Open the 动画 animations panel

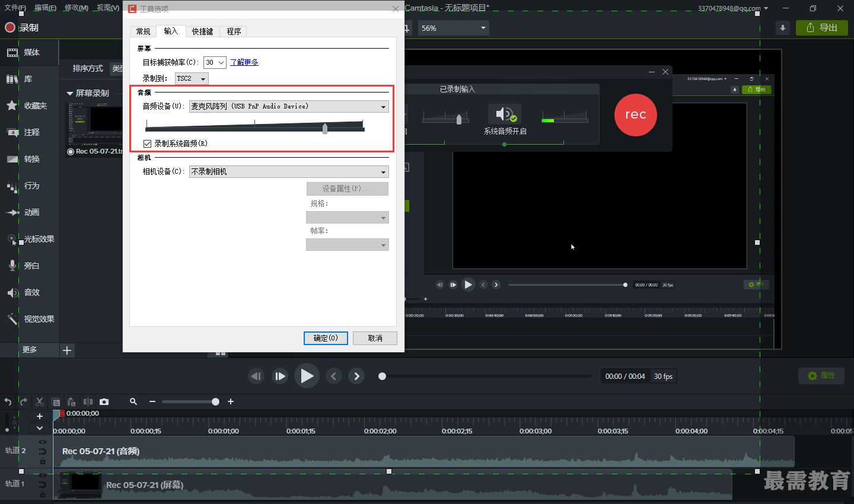pos(30,212)
